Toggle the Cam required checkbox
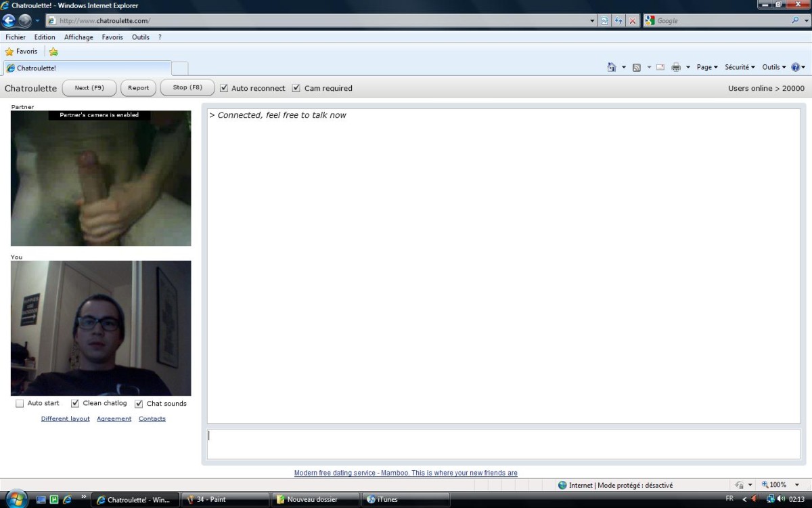812x508 pixels. pyautogui.click(x=296, y=88)
